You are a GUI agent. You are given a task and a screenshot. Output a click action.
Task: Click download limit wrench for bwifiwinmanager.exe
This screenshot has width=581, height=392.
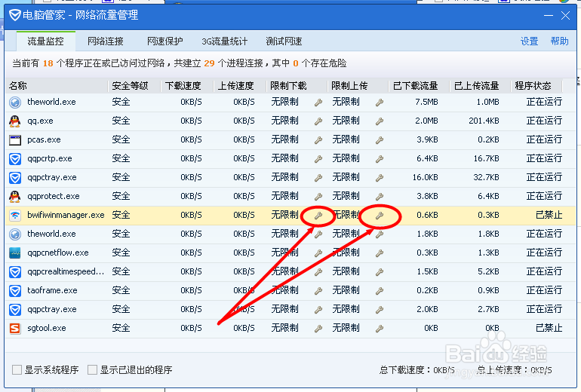pos(318,216)
